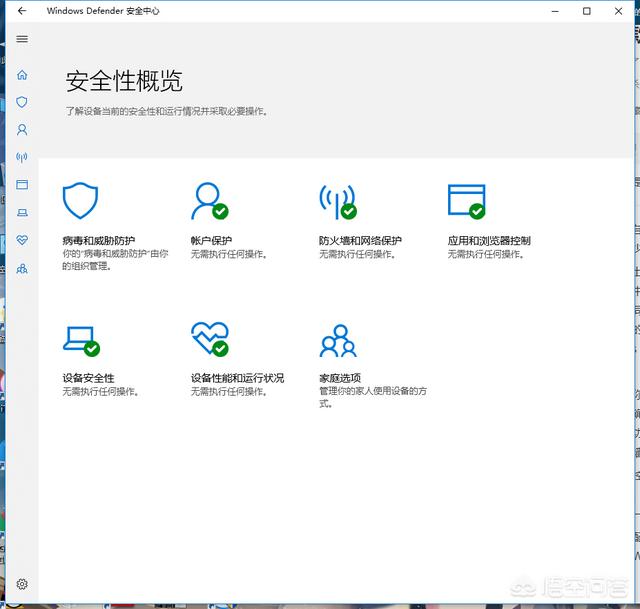Open firewall network antenna icon in sidebar
This screenshot has width=640, height=609.
[x=22, y=157]
